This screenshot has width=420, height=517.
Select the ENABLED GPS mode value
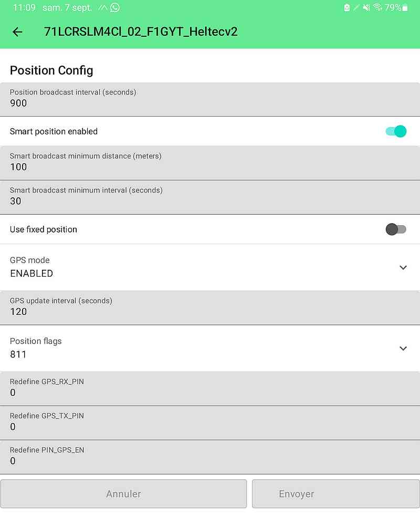[31, 273]
